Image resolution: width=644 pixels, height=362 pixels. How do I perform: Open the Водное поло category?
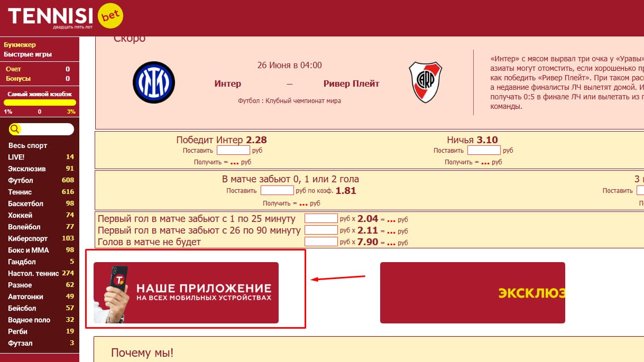pos(40,320)
